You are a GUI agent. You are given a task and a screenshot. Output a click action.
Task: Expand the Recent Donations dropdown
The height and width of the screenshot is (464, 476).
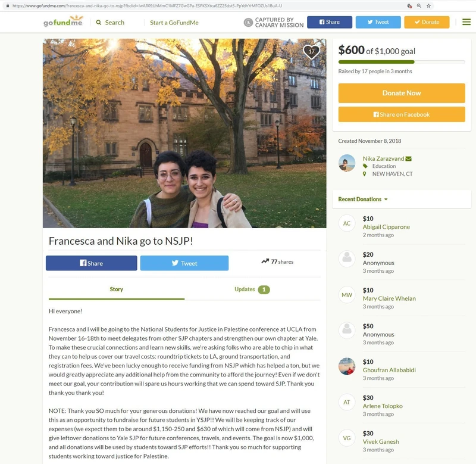pos(363,200)
